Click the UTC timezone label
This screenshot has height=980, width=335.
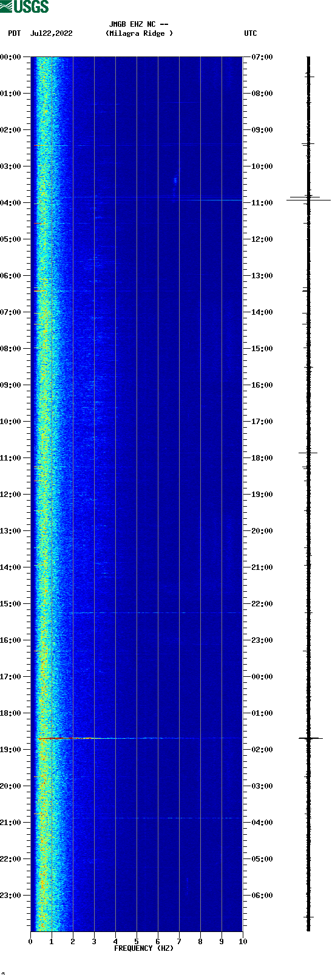point(251,33)
